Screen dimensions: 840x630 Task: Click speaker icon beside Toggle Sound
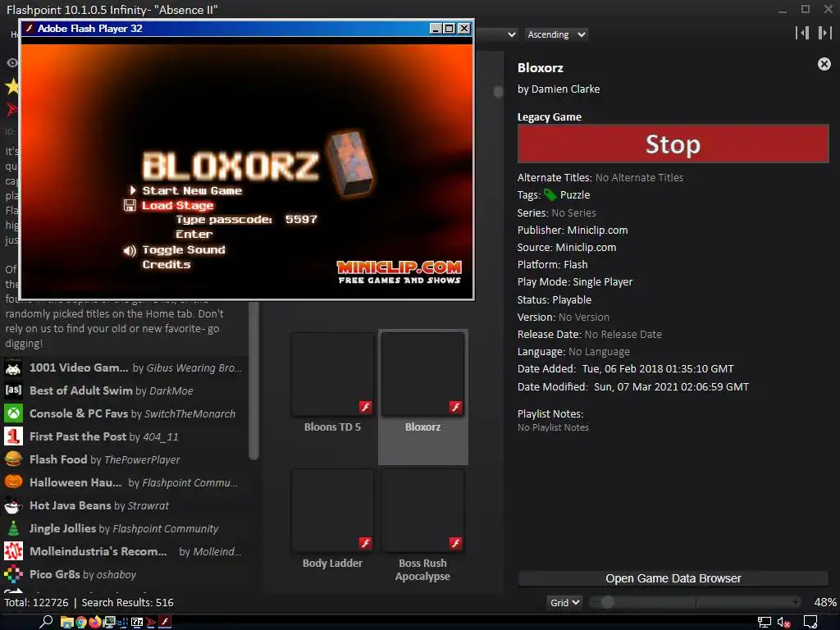tap(129, 250)
